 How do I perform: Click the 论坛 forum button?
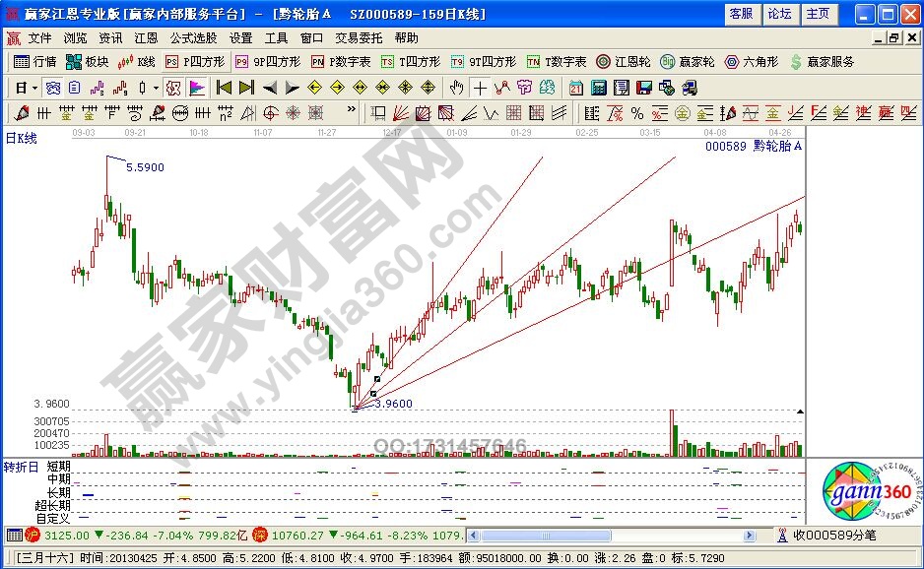(779, 14)
